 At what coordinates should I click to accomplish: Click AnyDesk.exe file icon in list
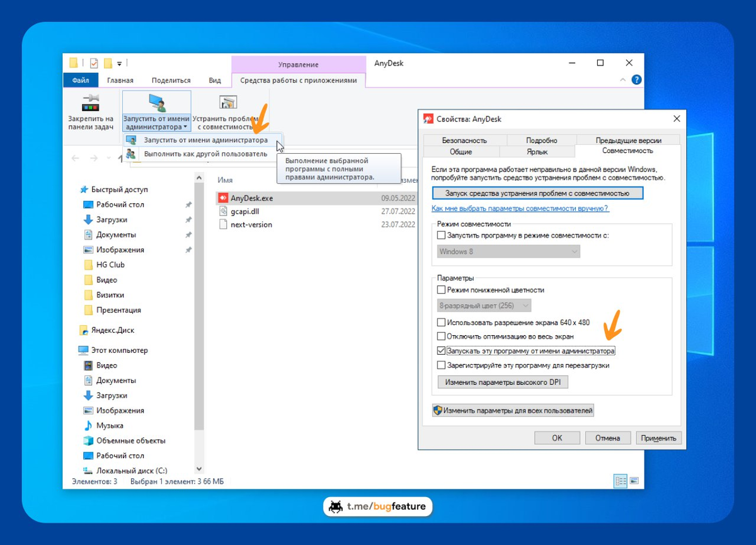(x=223, y=198)
